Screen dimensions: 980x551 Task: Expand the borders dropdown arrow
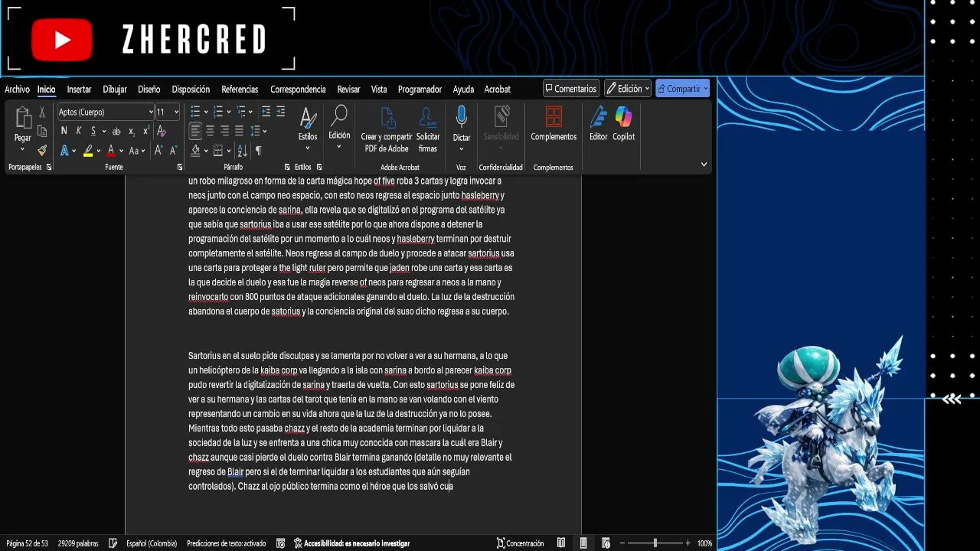click(229, 151)
